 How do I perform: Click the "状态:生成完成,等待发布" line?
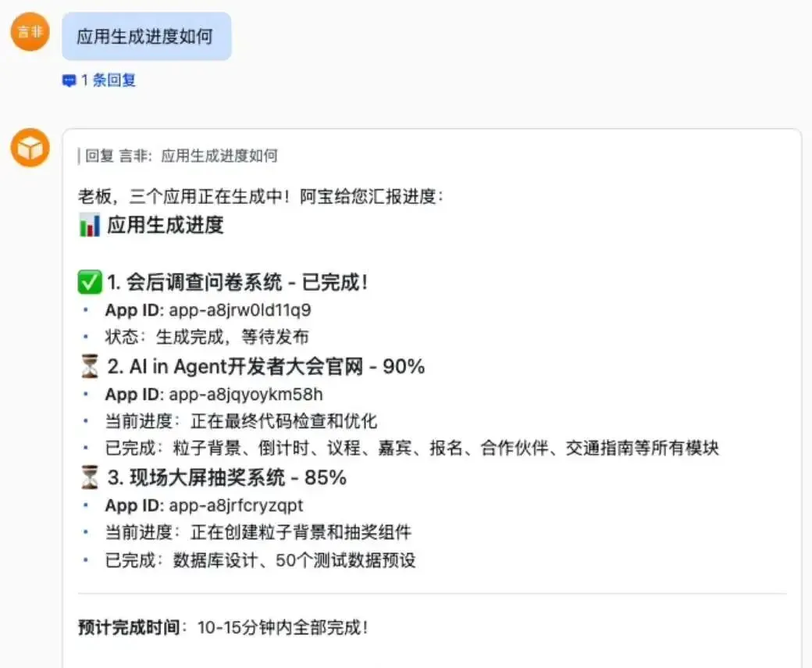coord(207,338)
